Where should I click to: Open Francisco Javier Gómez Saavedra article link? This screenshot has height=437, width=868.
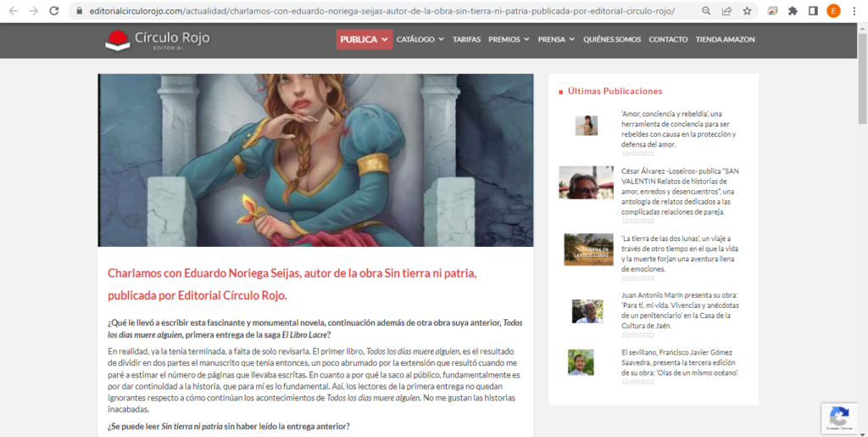(680, 362)
